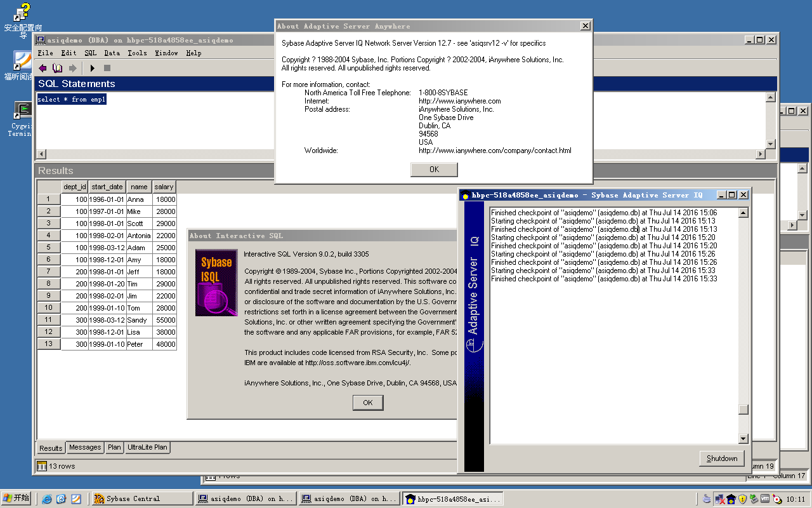This screenshot has height=508, width=812.
Task: Click the salary cell 38000
Action: [x=164, y=332]
